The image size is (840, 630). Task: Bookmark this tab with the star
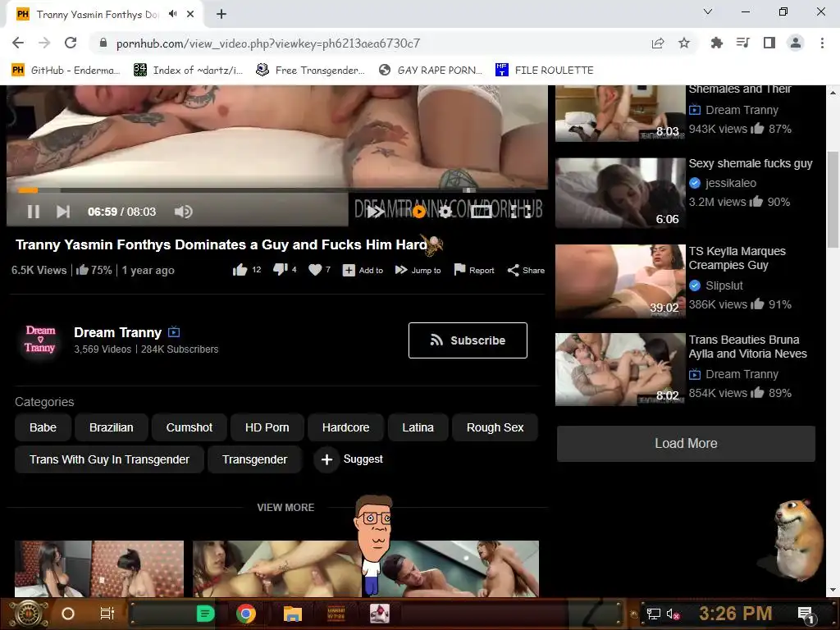pyautogui.click(x=684, y=43)
